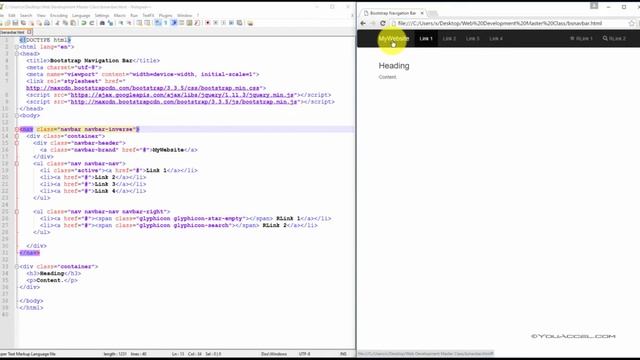Open the Search menu
Image resolution: width=640 pixels, height=360 pixels.
26,16
